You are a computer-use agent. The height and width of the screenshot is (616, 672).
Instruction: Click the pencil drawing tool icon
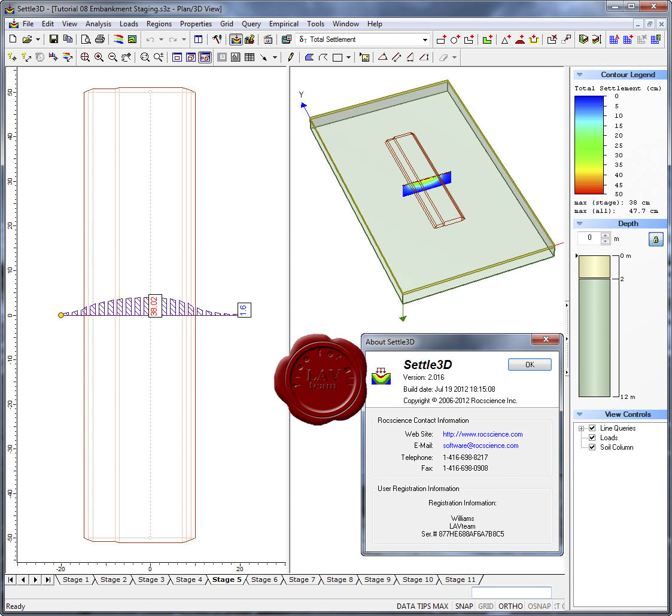[x=291, y=57]
